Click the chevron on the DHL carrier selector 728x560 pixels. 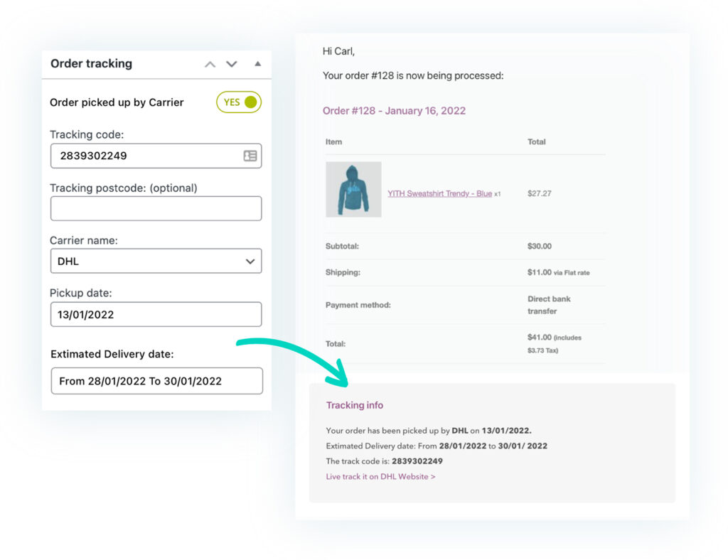(x=250, y=261)
